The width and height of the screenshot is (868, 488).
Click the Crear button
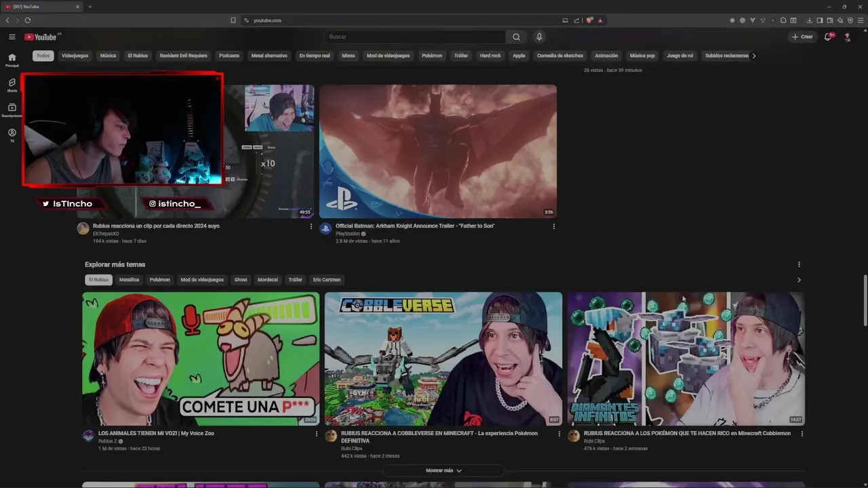[802, 37]
